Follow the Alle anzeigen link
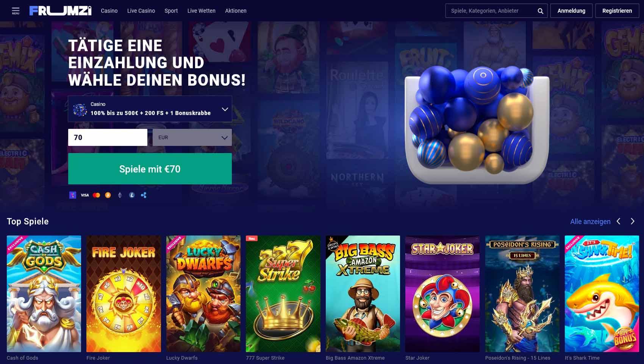Image resolution: width=644 pixels, height=364 pixels. pos(590,221)
